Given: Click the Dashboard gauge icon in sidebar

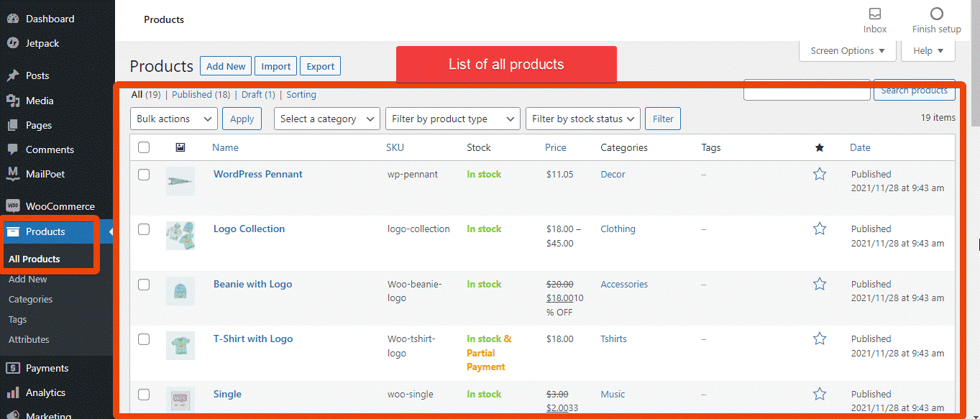Looking at the screenshot, I should (x=13, y=19).
